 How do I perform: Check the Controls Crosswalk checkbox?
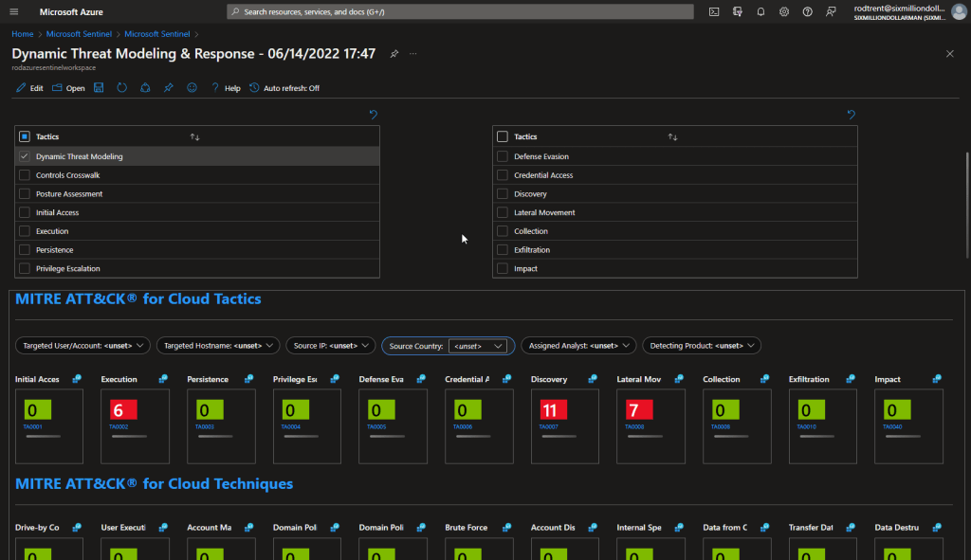pos(24,175)
